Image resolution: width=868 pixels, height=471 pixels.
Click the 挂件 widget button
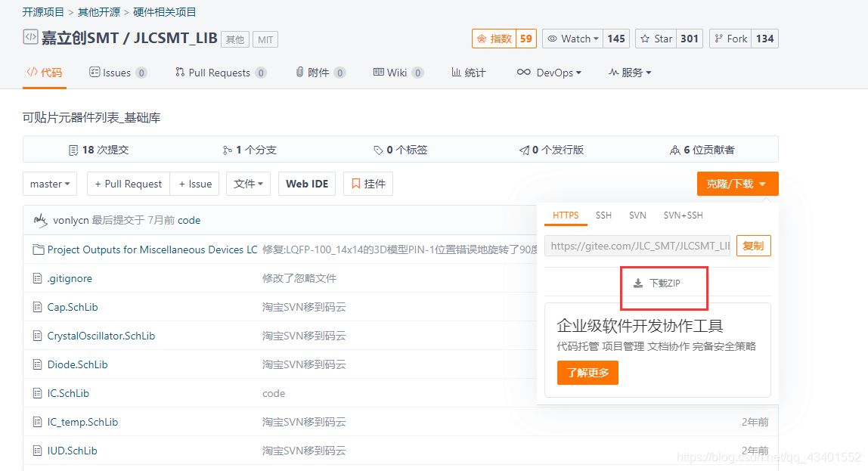point(368,184)
